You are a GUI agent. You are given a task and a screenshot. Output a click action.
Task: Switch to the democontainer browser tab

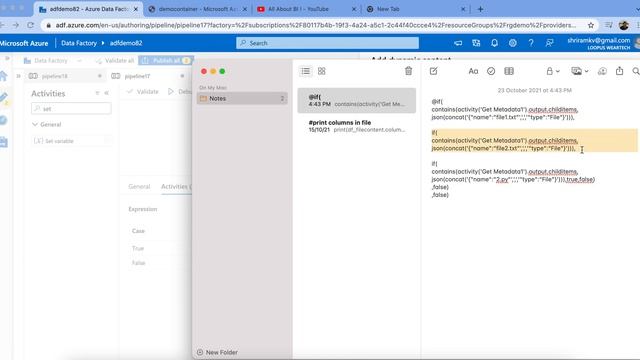(x=197, y=9)
